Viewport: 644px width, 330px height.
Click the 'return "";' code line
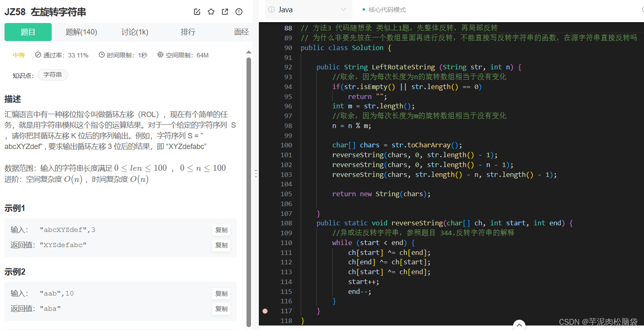click(x=368, y=96)
